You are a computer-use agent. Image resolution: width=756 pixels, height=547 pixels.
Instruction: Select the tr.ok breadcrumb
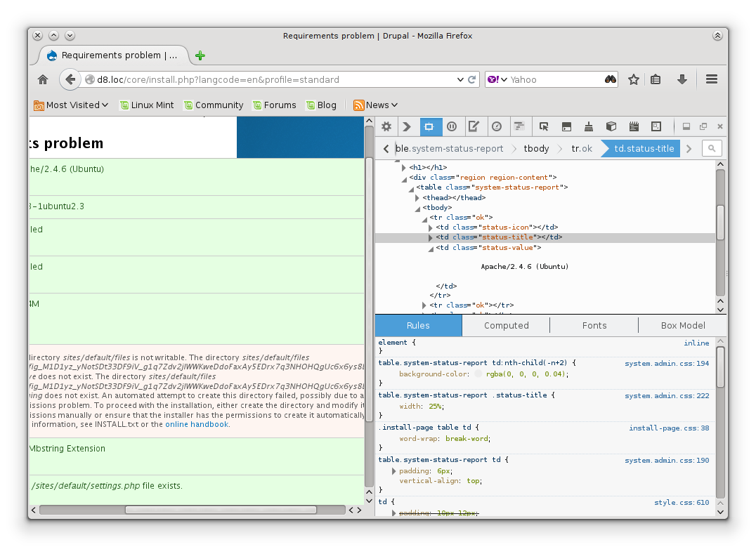coord(582,148)
